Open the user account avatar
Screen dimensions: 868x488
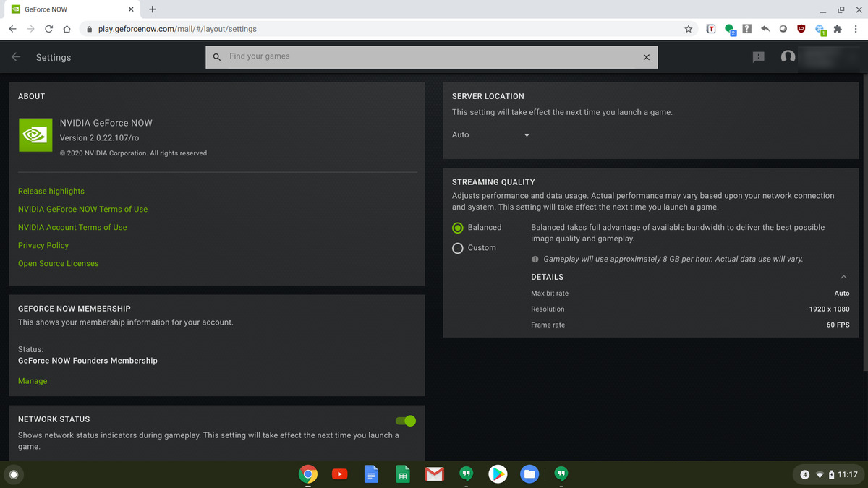(788, 56)
